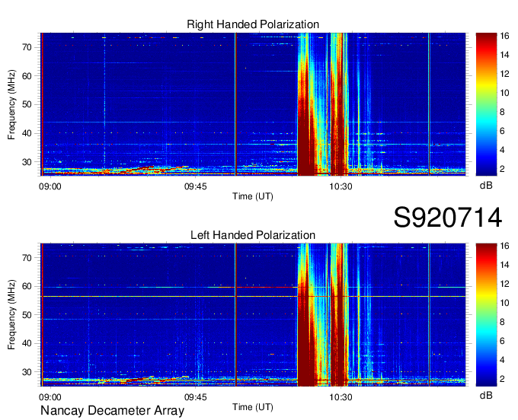Click the 50 MHz tick label on bottom plot

pos(27,315)
